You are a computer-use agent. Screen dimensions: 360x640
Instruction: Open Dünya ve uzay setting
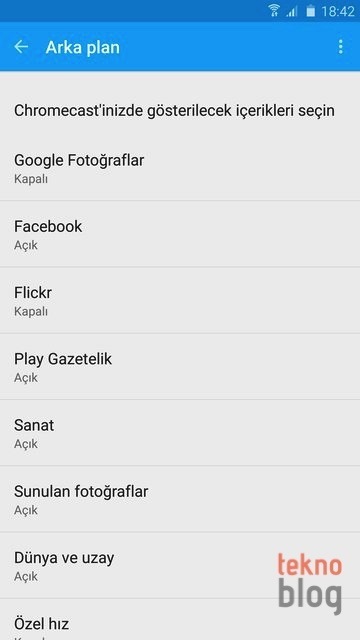pyautogui.click(x=180, y=565)
